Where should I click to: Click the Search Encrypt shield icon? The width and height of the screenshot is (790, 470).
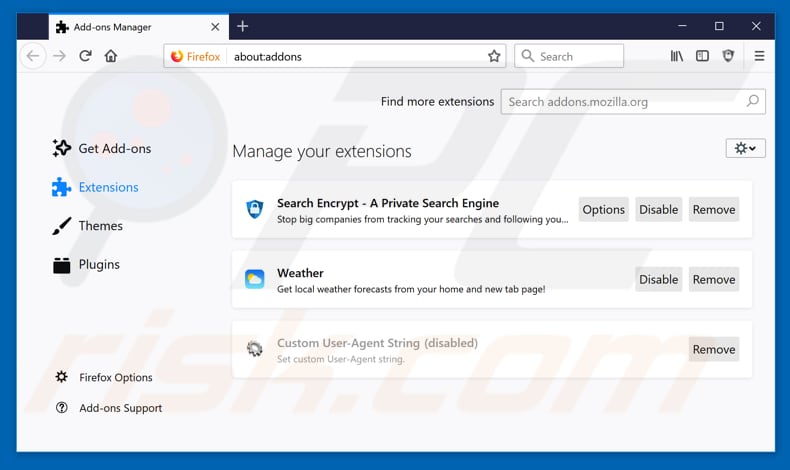pos(254,209)
